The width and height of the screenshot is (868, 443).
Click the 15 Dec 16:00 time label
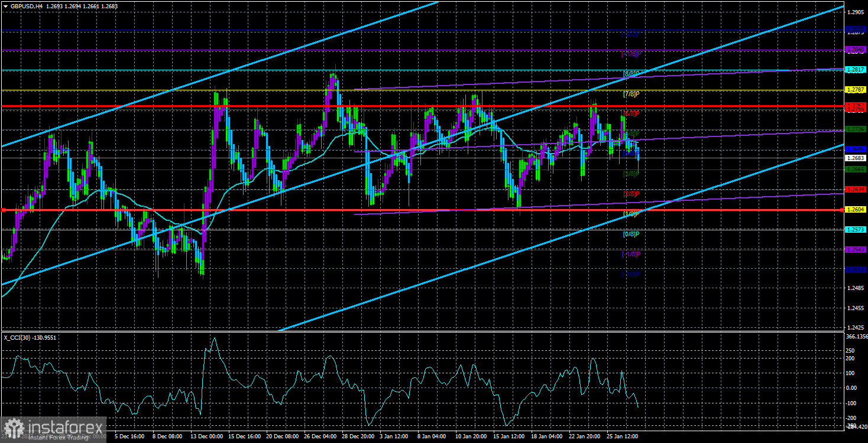click(245, 437)
